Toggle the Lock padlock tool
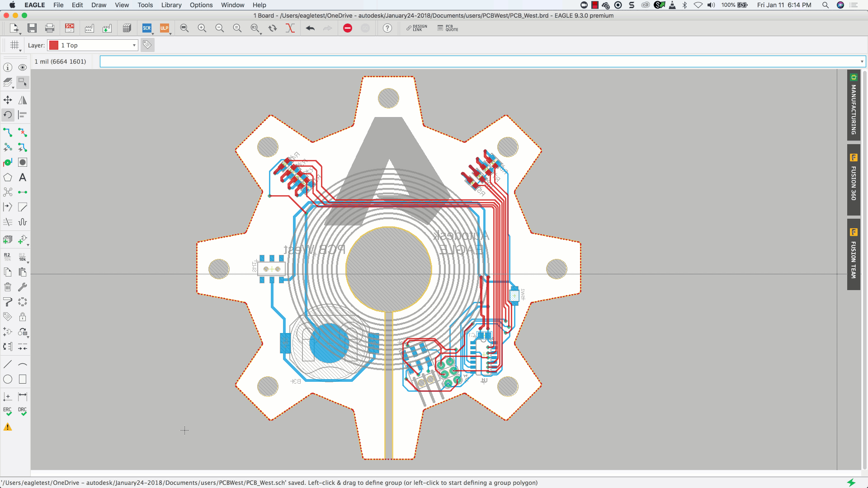This screenshot has width=868, height=488. [x=22, y=317]
